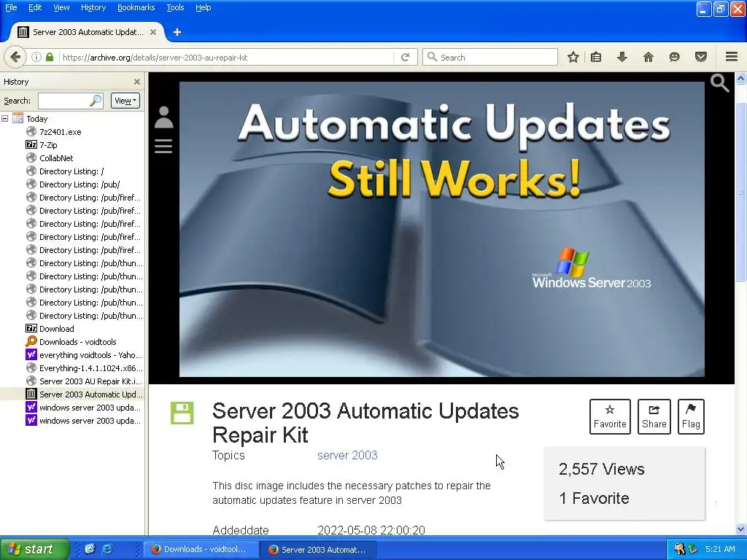Share this archive item
This screenshot has height=560, width=747.
point(654,416)
